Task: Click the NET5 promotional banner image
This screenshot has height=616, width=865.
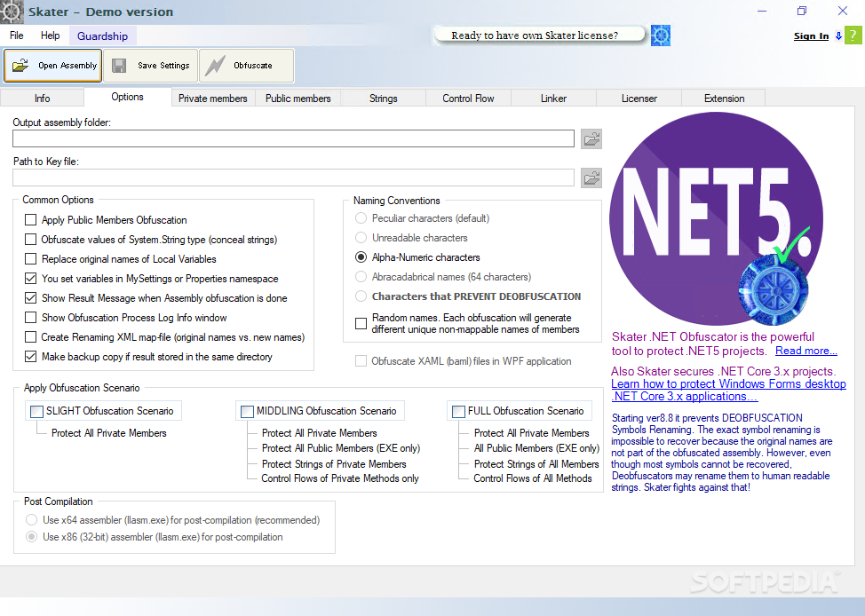Action: [x=716, y=218]
